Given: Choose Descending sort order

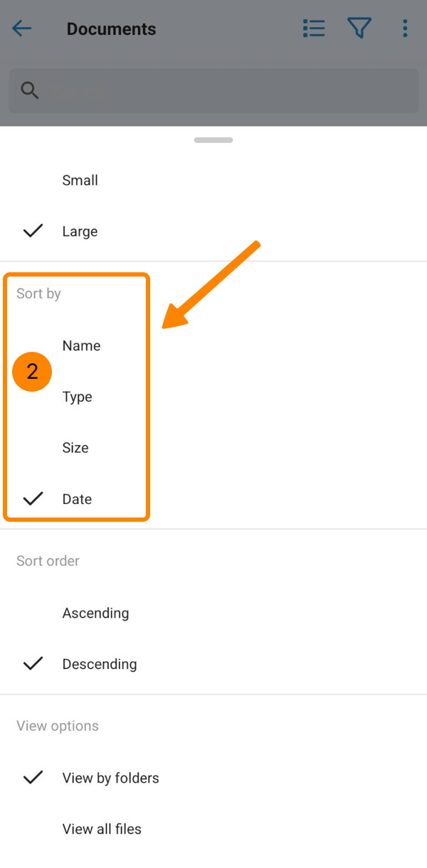Looking at the screenshot, I should tap(100, 665).
